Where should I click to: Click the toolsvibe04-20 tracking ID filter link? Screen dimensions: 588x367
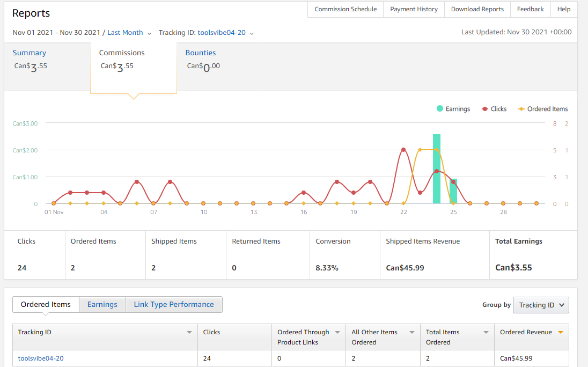(222, 33)
